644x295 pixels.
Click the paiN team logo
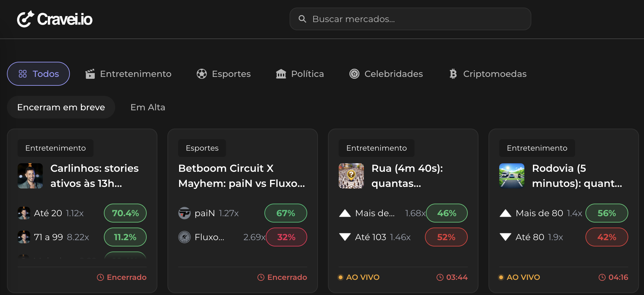(184, 213)
